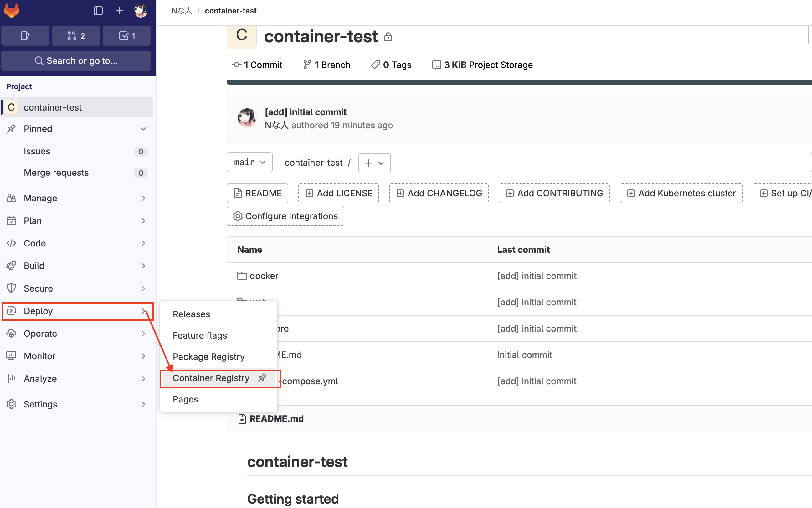Screen dimensions: 812x508
Task: Open the to-do list counter
Action: (126, 36)
